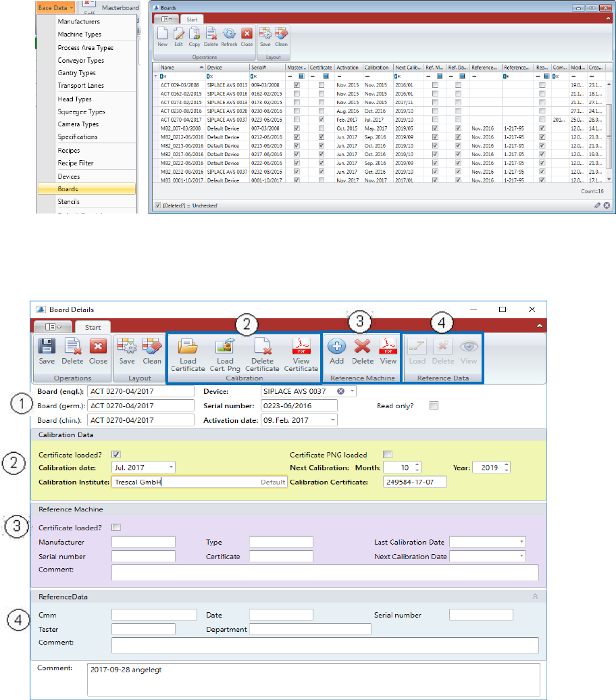
Task: Click Load Certificate icon in Calibration group
Action: pos(187,347)
